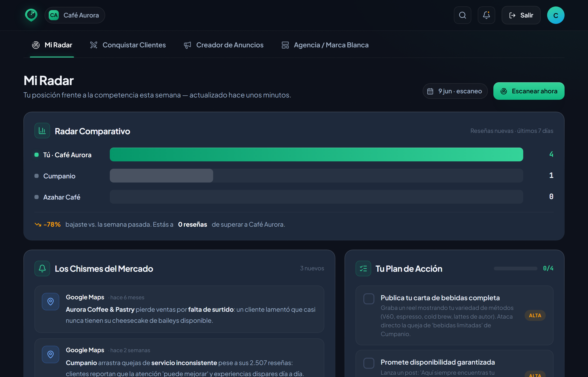Click the downward trend arrow icon
Image resolution: width=588 pixels, height=377 pixels.
coord(38,225)
